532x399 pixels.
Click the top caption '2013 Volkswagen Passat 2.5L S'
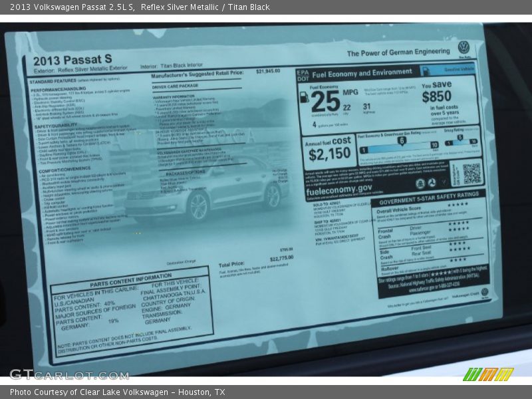[72, 7]
